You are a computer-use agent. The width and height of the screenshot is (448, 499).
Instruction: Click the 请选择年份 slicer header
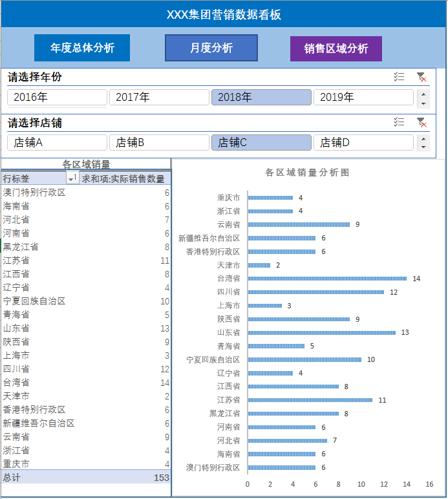pyautogui.click(x=35, y=77)
